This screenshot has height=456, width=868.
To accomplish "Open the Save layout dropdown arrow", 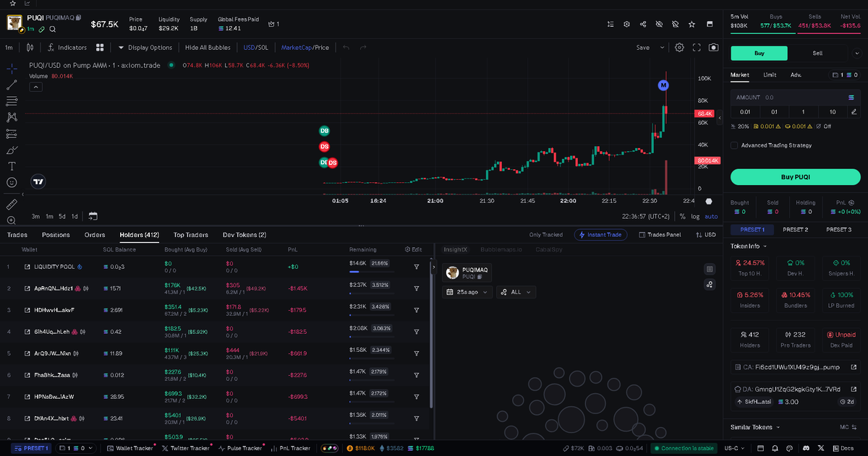I will tap(662, 48).
